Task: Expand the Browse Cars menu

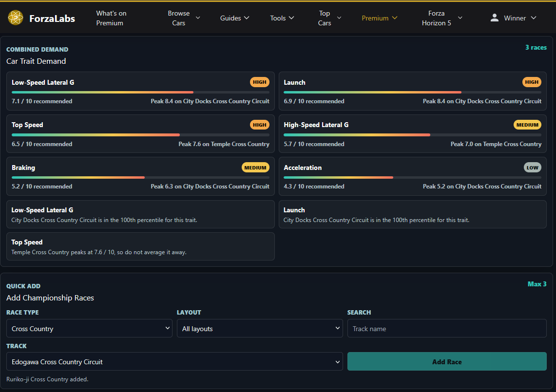Action: tap(184, 18)
